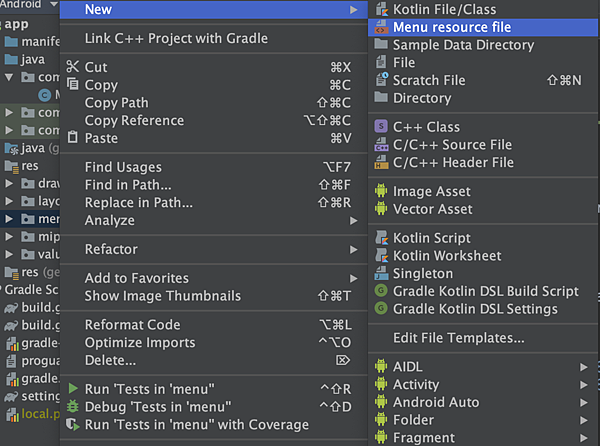Screen dimensions: 600x446
Task: Choose Reformat Code
Action: coord(214,325)
